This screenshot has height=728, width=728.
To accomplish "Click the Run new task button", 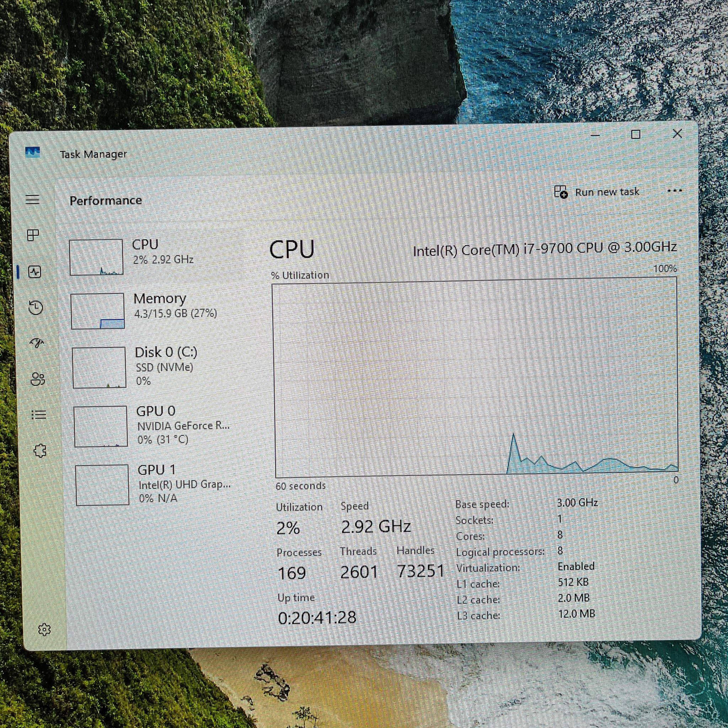I will 596,192.
